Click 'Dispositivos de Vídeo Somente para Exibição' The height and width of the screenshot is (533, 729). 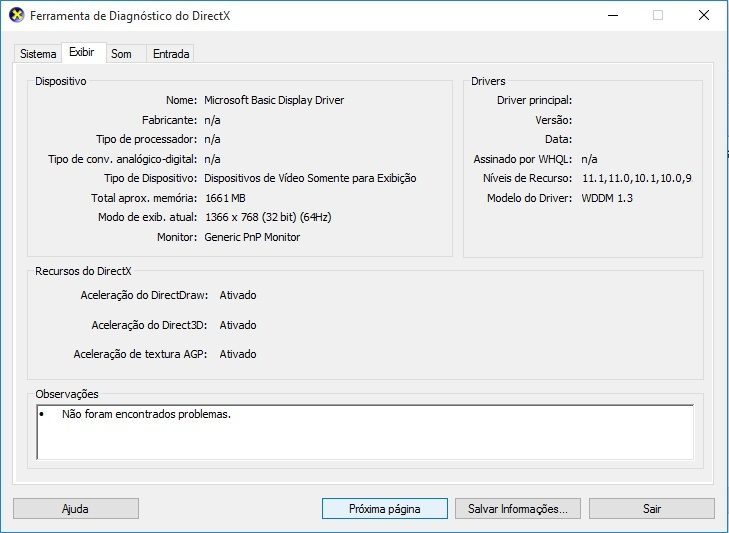click(x=310, y=178)
